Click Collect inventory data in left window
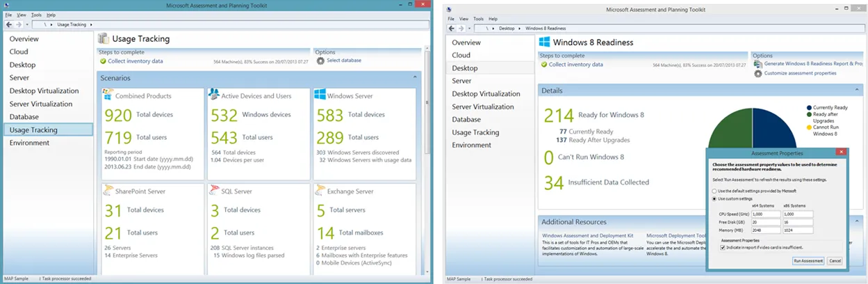The image size is (868, 284). pyautogui.click(x=136, y=61)
